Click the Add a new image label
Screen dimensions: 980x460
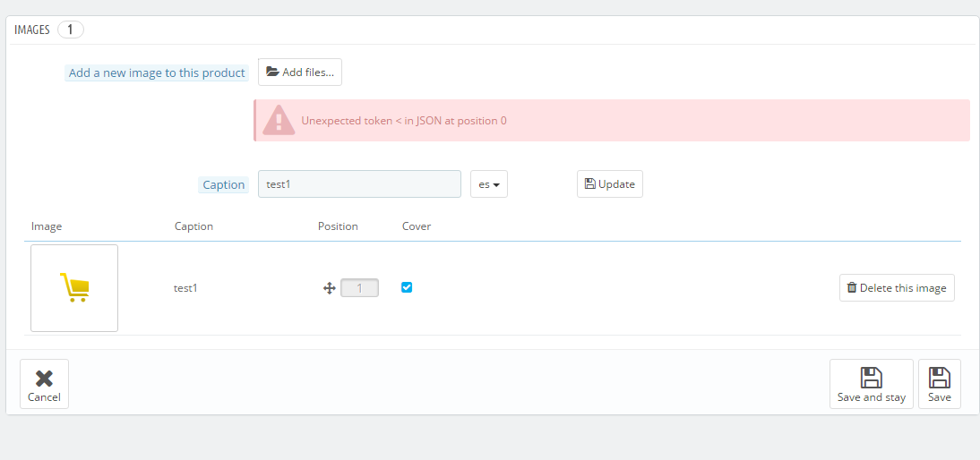click(x=157, y=73)
